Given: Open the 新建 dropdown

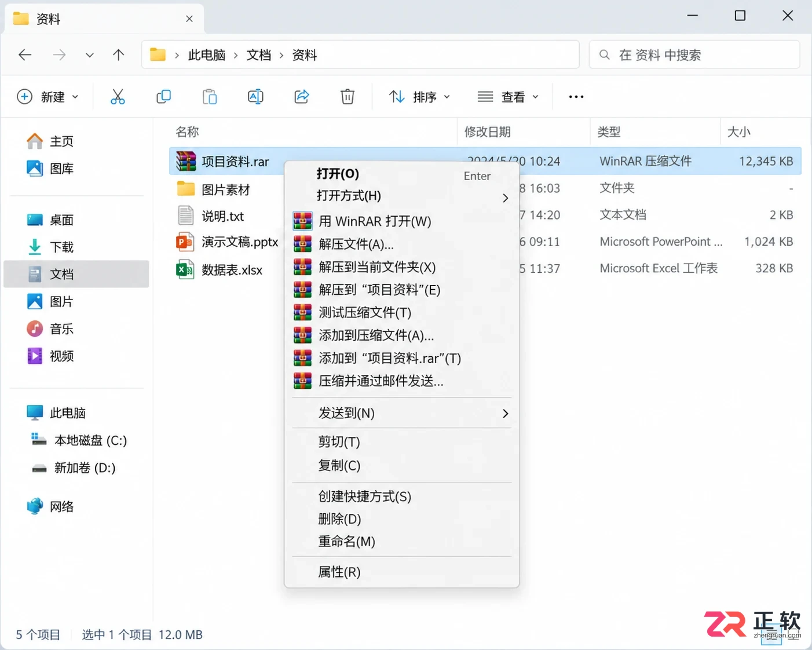Looking at the screenshot, I should (47, 97).
